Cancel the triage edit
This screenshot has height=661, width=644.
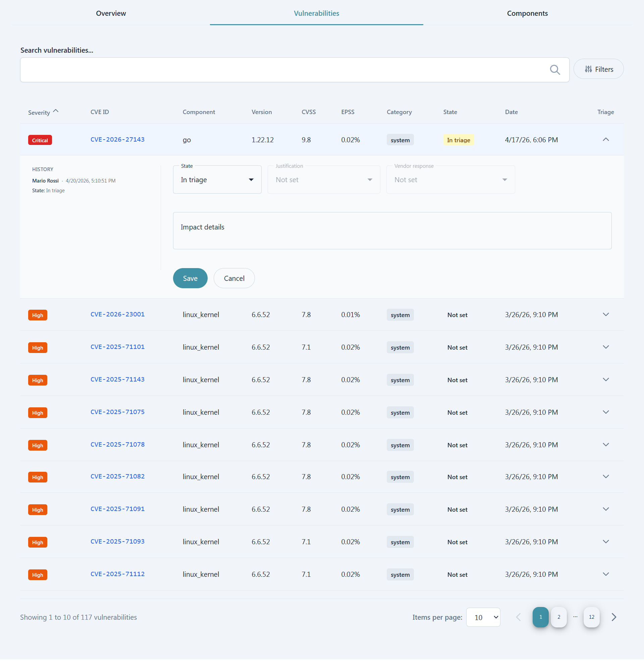click(234, 278)
